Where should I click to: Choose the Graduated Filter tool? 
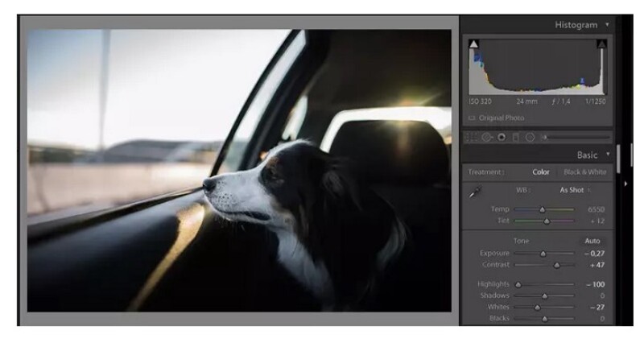pos(515,137)
